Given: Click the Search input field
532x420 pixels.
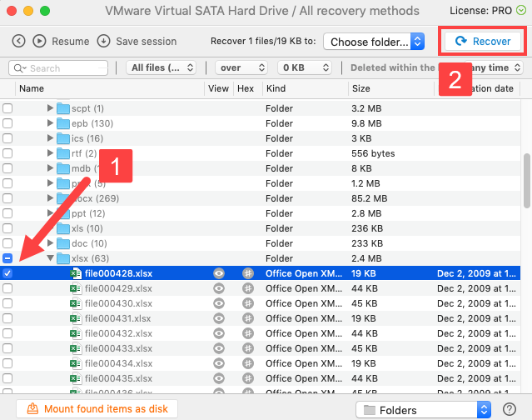Looking at the screenshot, I should (58, 68).
